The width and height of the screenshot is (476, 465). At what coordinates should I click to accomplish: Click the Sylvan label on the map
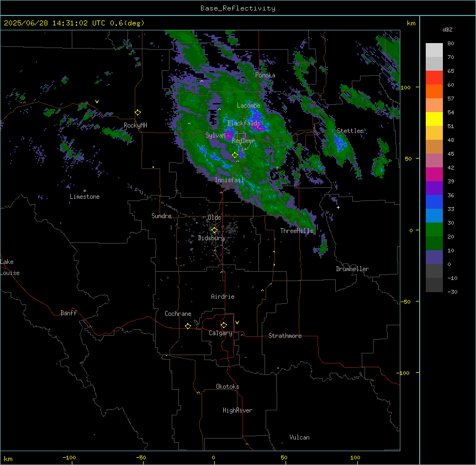pos(215,135)
